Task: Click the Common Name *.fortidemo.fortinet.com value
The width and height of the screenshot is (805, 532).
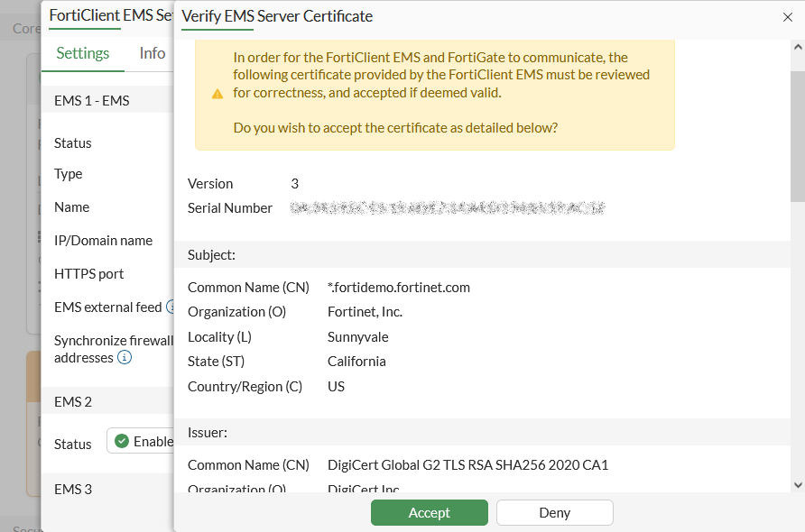Action: [397, 287]
